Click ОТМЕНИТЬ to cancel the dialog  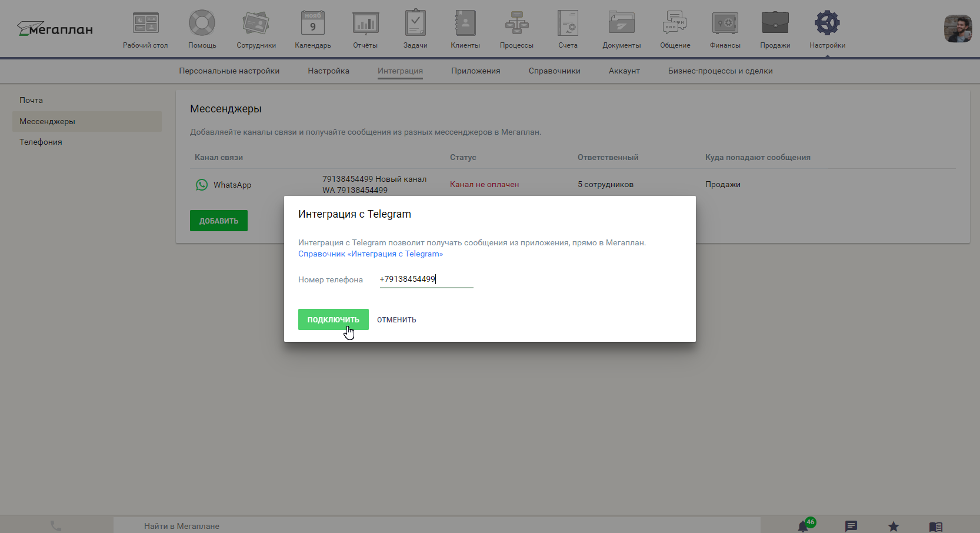396,319
